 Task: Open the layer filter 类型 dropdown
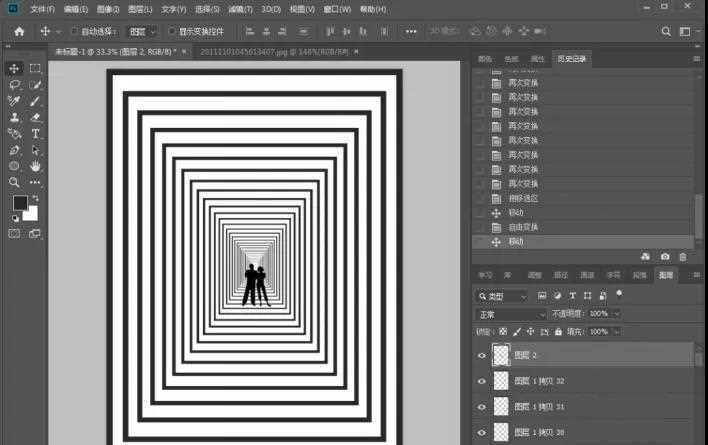click(x=502, y=296)
